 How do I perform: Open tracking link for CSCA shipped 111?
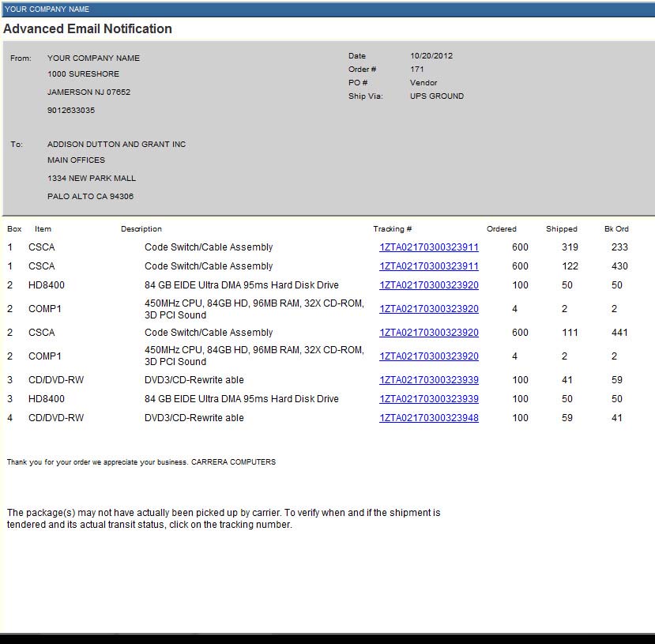coord(428,333)
